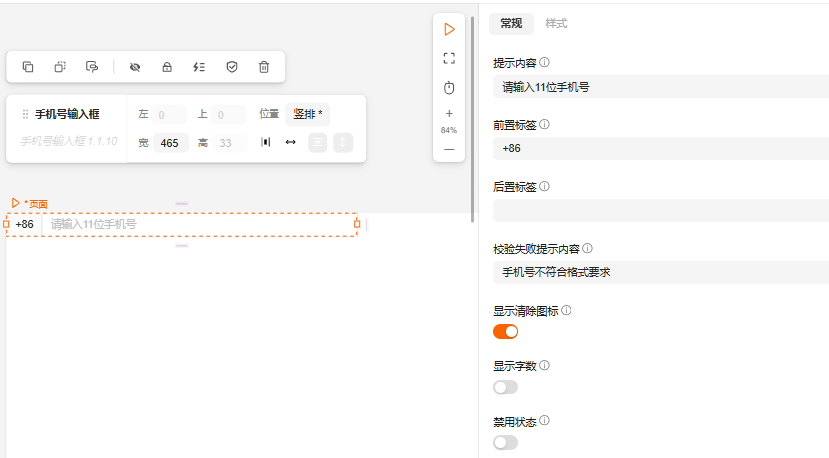This screenshot has width=829, height=458.
Task: Click the info icon beside 前置标签
Action: tap(544, 124)
